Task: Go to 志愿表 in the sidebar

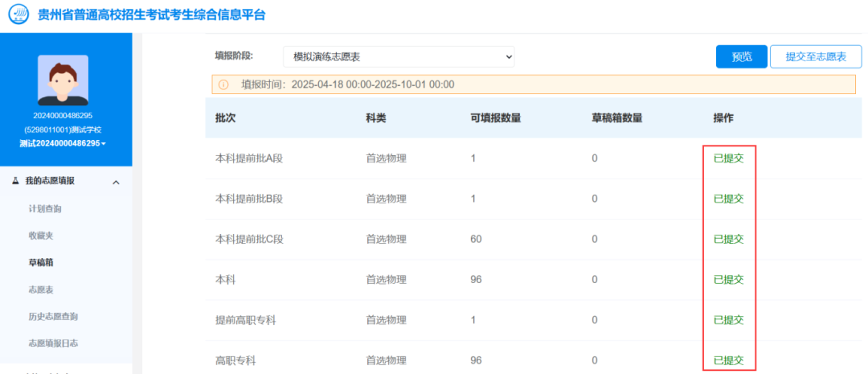Action: click(x=40, y=290)
